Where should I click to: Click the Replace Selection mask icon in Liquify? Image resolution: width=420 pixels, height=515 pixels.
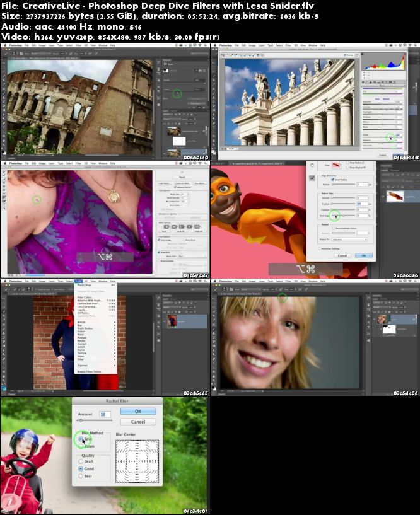click(x=166, y=227)
